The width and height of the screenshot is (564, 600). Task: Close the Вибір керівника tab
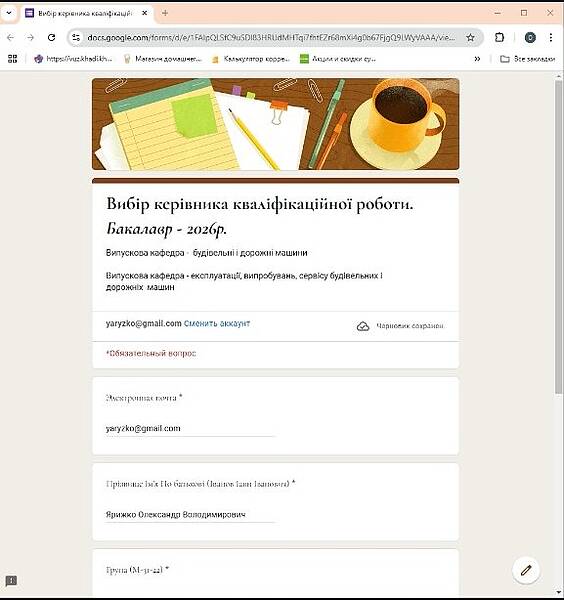click(144, 13)
